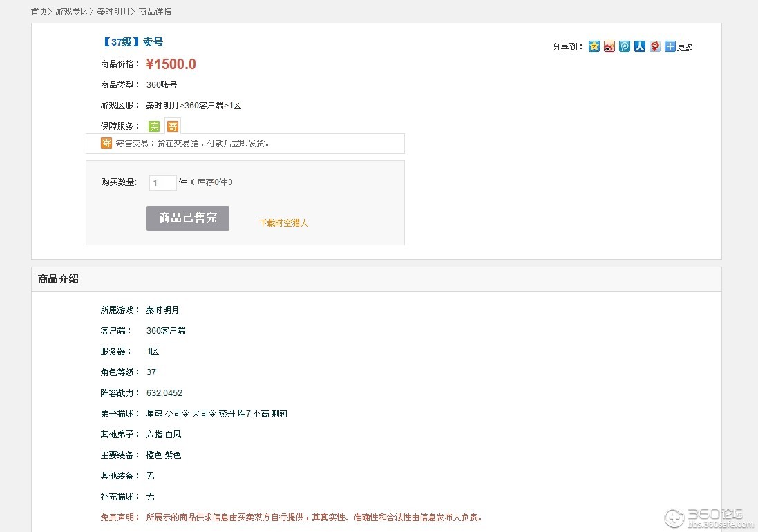
Task: Open more sharing options plus icon
Action: [x=670, y=46]
